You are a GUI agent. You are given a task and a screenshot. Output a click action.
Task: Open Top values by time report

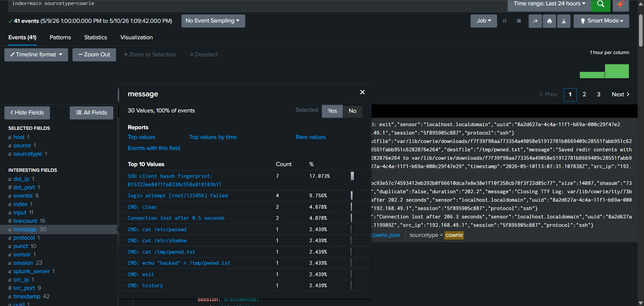[x=213, y=137]
